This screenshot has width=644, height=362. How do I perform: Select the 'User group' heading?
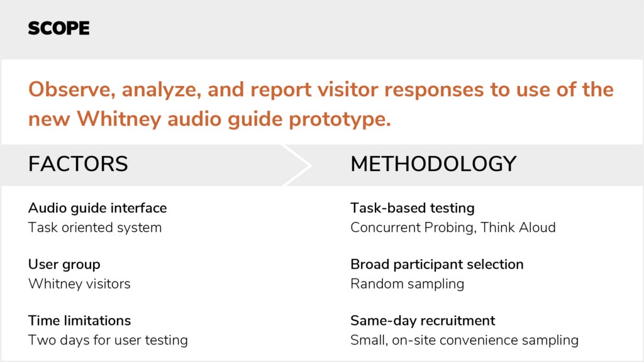click(x=64, y=265)
